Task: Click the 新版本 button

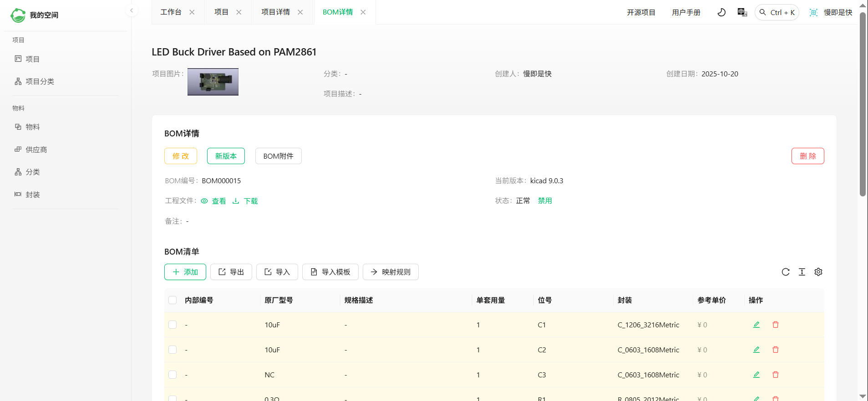Action: 226,156
